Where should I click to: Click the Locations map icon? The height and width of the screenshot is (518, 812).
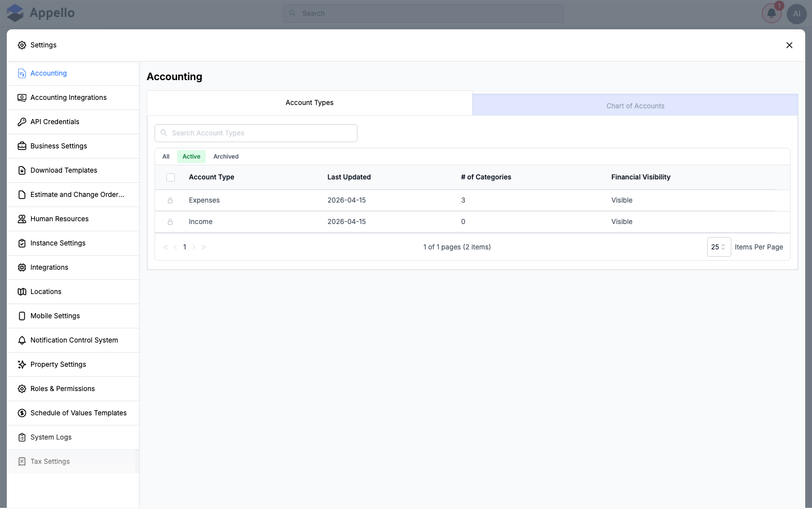[x=22, y=292]
